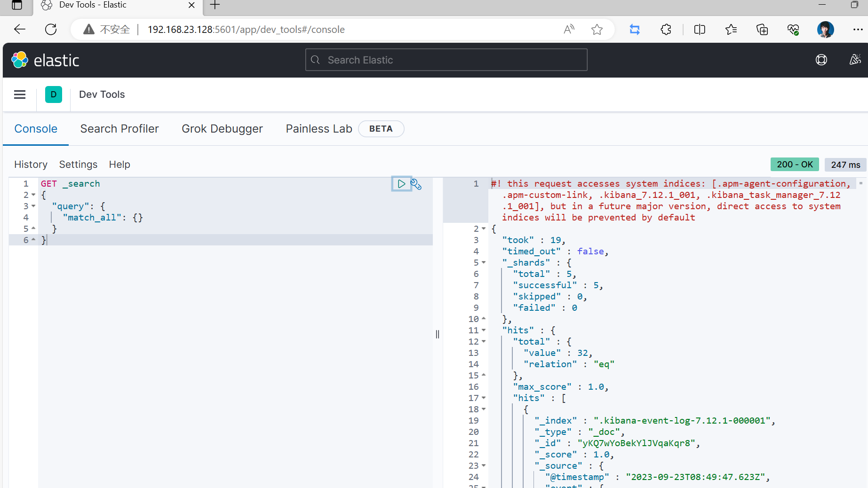Click the 200 - OK status badge
Screen dimensions: 868x488
795,165
